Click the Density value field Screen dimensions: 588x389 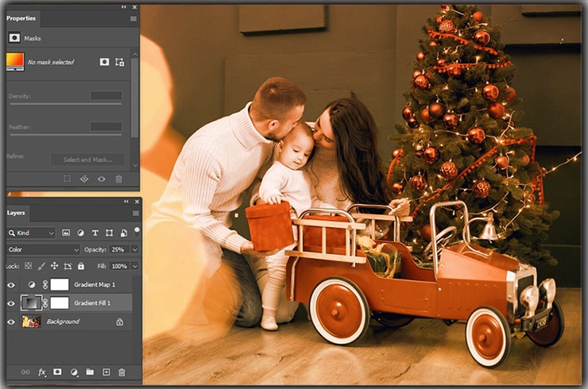pyautogui.click(x=106, y=95)
